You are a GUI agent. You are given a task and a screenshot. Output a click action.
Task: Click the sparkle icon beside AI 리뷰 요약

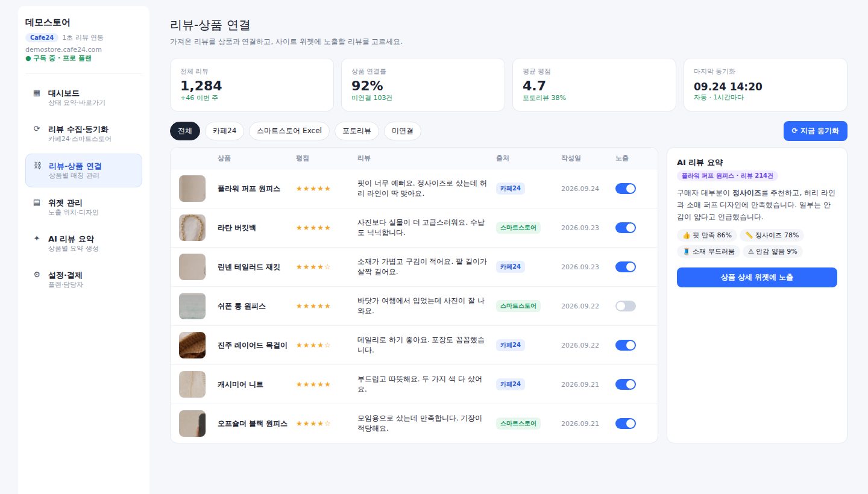(x=37, y=239)
